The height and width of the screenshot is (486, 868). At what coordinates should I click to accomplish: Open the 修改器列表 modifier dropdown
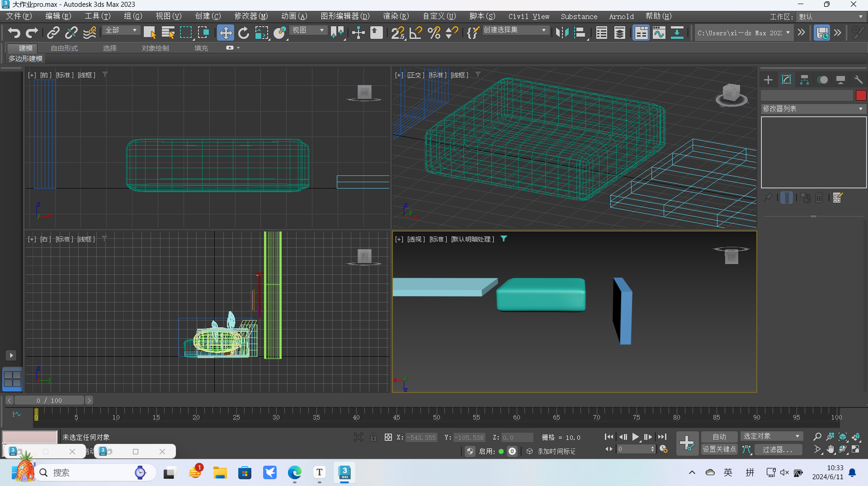812,109
